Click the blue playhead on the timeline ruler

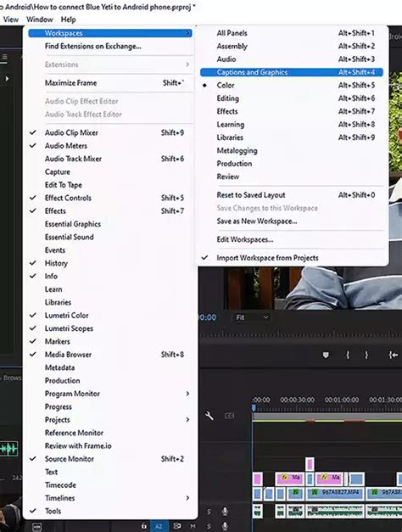click(254, 407)
